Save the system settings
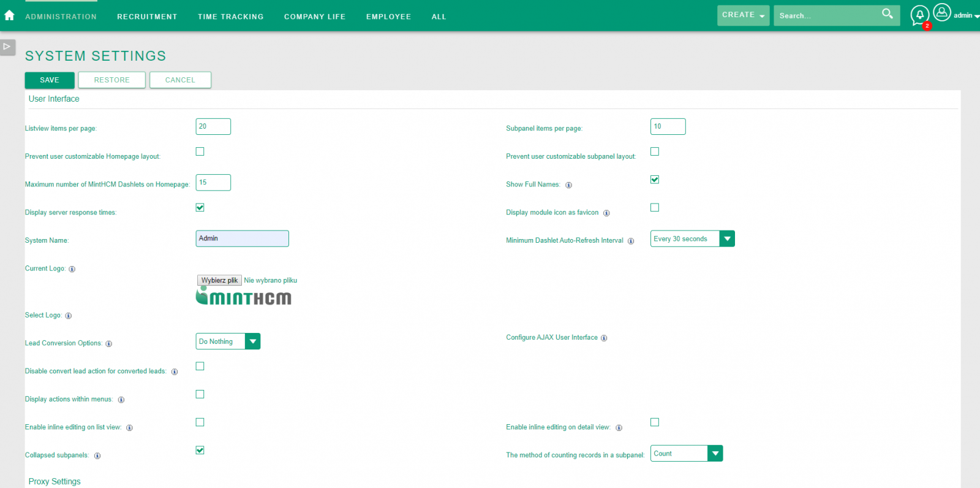This screenshot has width=980, height=488. [50, 80]
